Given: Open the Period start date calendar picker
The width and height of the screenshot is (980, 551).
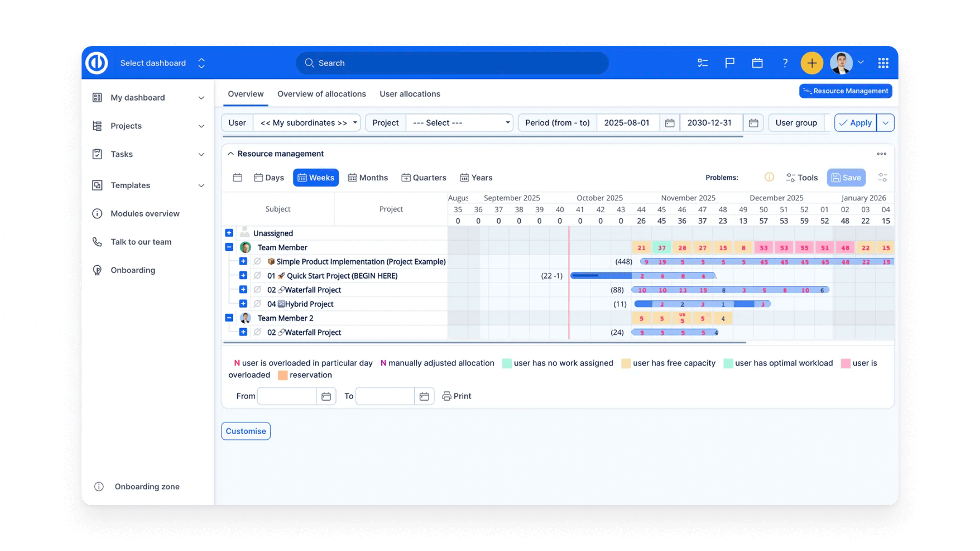Looking at the screenshot, I should click(x=670, y=123).
